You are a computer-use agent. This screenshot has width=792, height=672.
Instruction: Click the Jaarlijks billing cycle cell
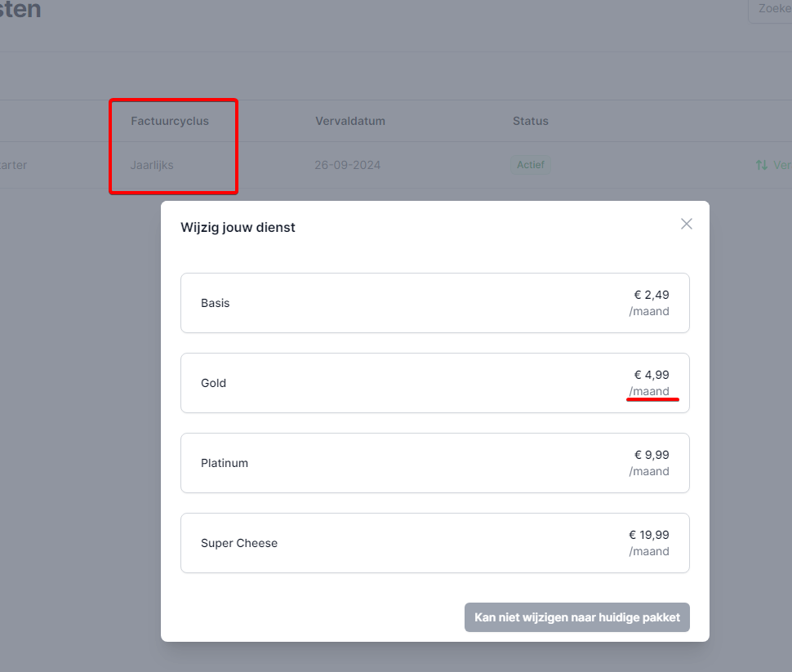(152, 165)
